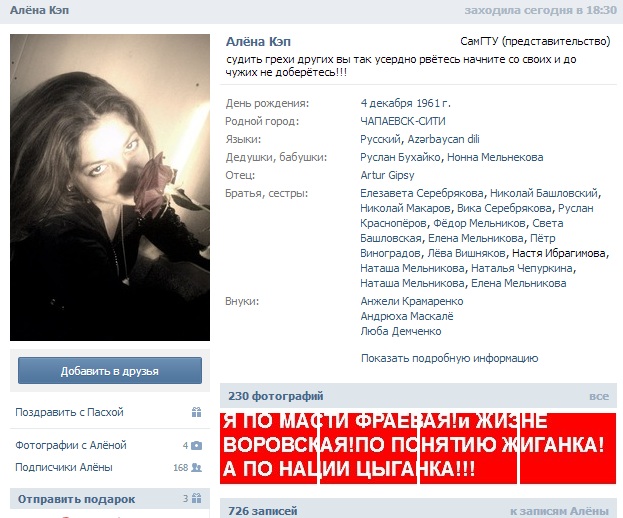Click the Добавить в друзья button

[x=110, y=371]
